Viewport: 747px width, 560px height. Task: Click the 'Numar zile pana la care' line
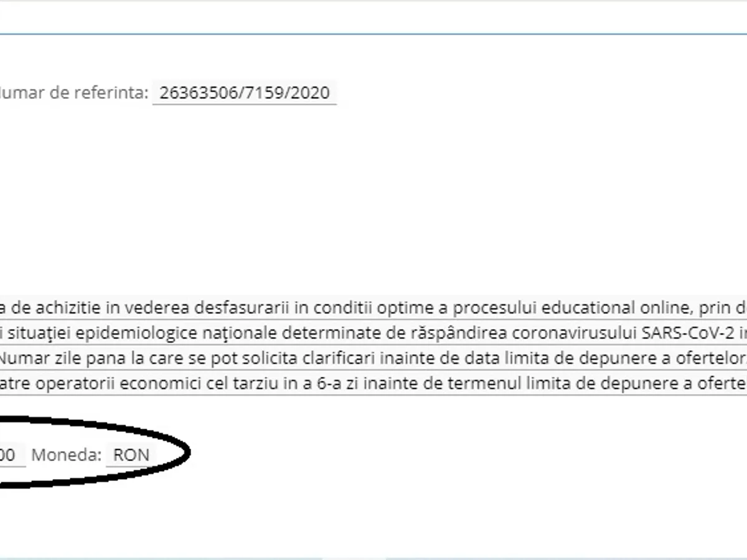(374, 358)
